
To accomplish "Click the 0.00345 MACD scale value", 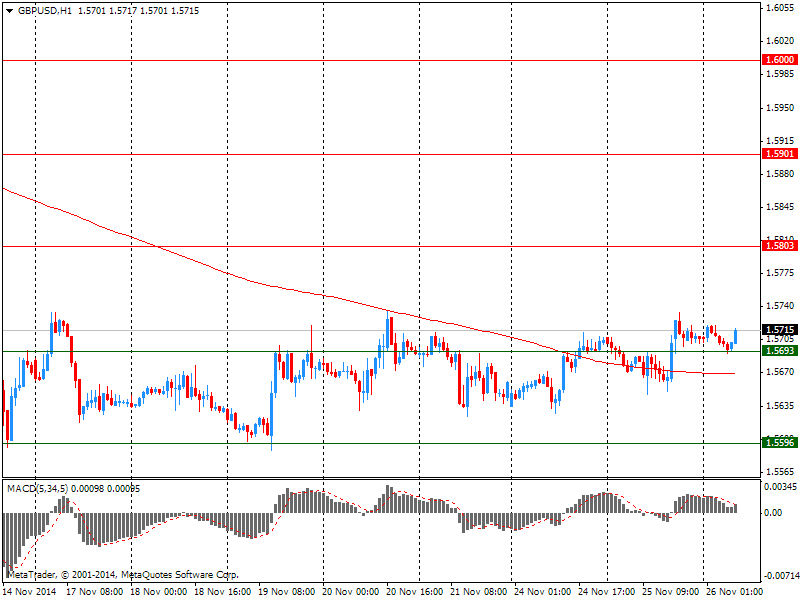I will pos(780,487).
